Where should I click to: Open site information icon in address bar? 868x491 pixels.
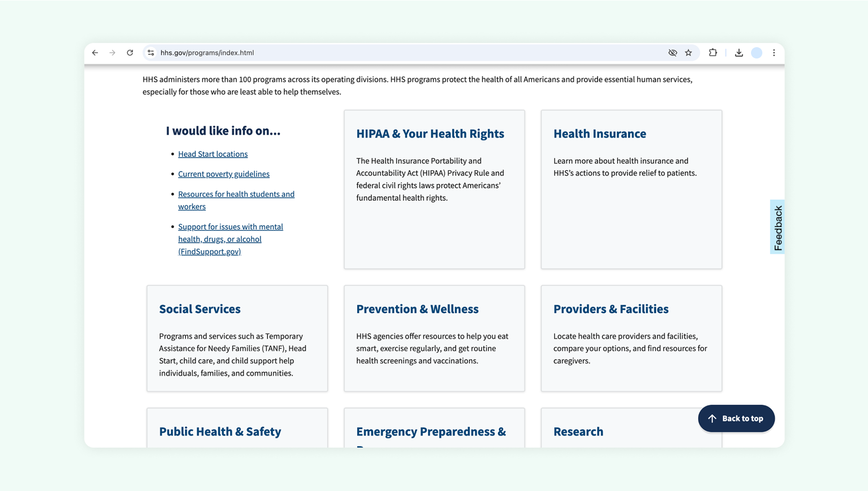point(151,53)
